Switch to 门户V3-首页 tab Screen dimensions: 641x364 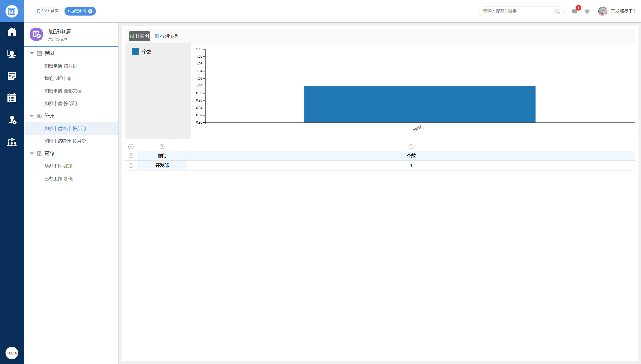point(48,11)
